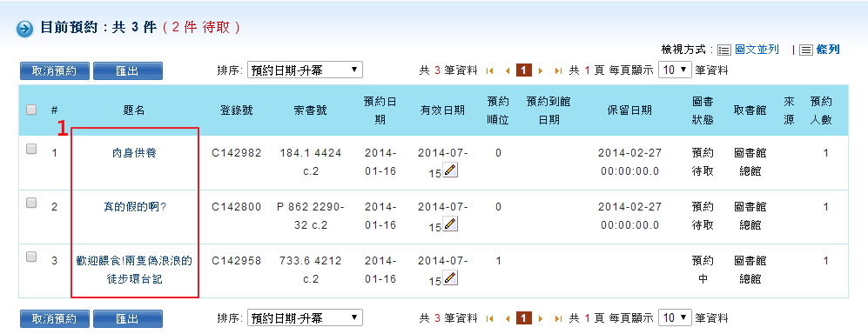Go to first page in bottom pager
This screenshot has height=334, width=868.
click(489, 318)
